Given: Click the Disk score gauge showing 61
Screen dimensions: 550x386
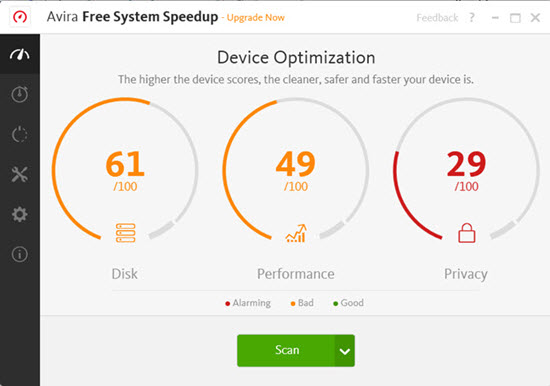Looking at the screenshot, I should pos(125,170).
